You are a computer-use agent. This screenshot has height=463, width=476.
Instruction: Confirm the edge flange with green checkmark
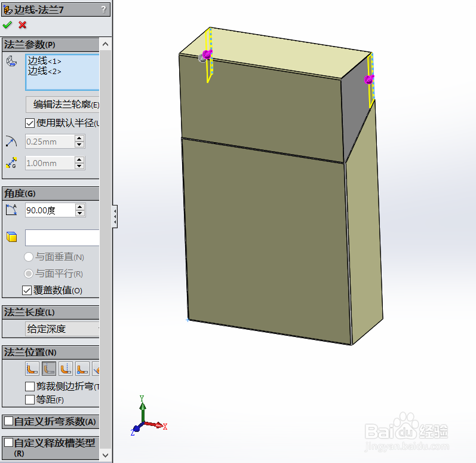pos(7,25)
